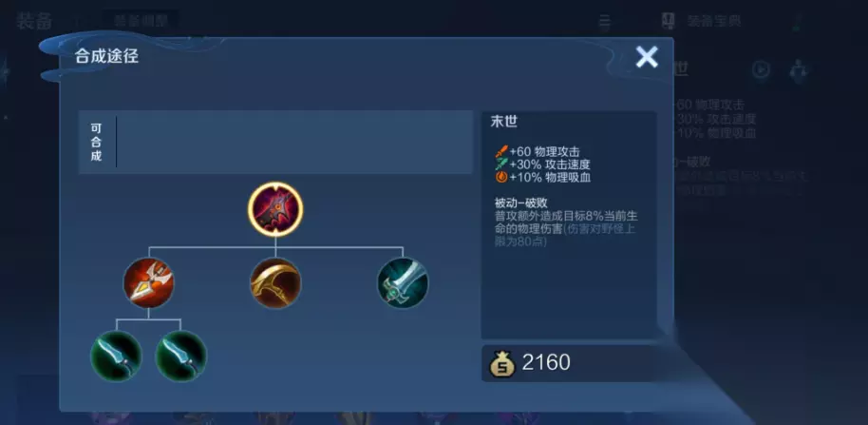Viewport: 868px width, 425px height.
Task: Select the red spear component icon
Action: [148, 282]
